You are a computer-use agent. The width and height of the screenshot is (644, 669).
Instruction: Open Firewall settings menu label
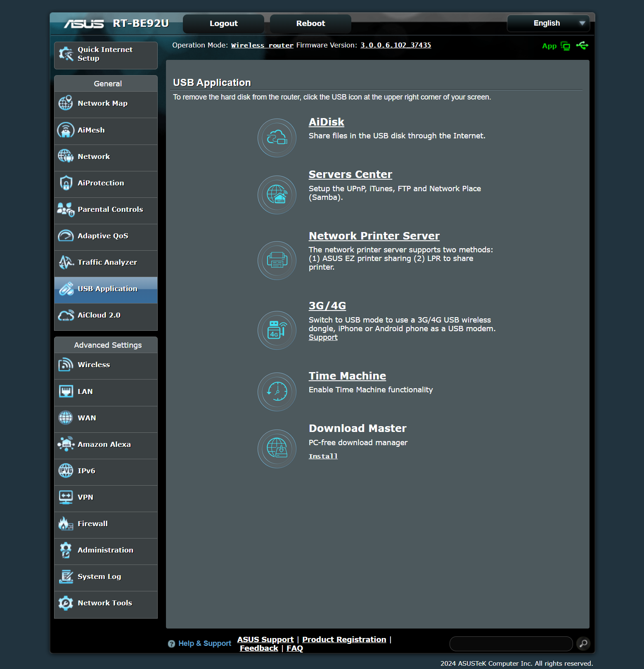(92, 524)
